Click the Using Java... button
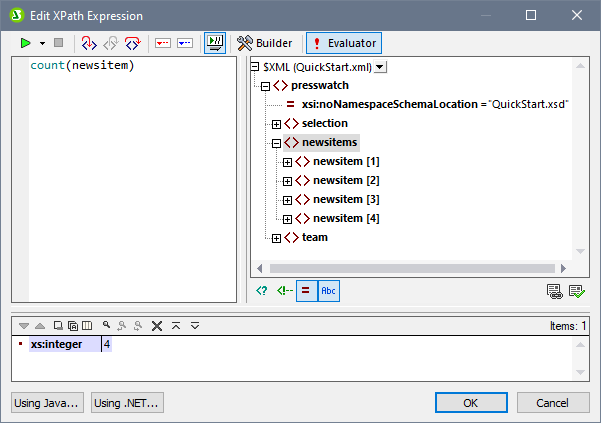 click(x=47, y=402)
